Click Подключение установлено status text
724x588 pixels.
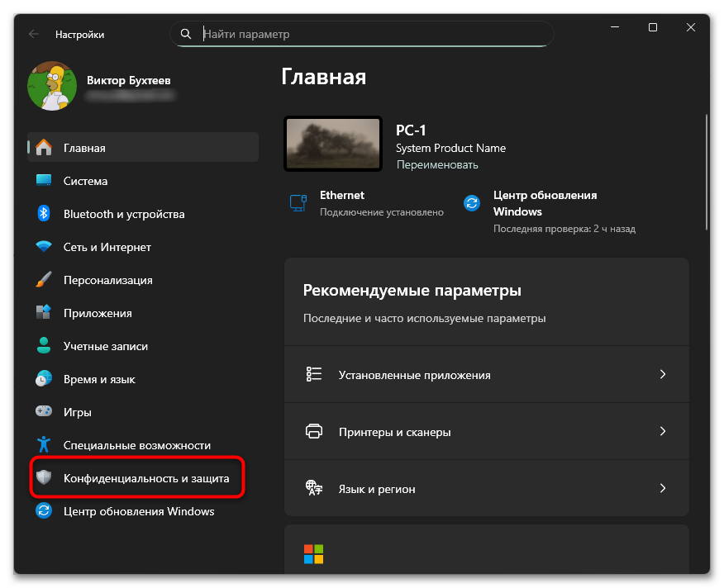[382, 212]
